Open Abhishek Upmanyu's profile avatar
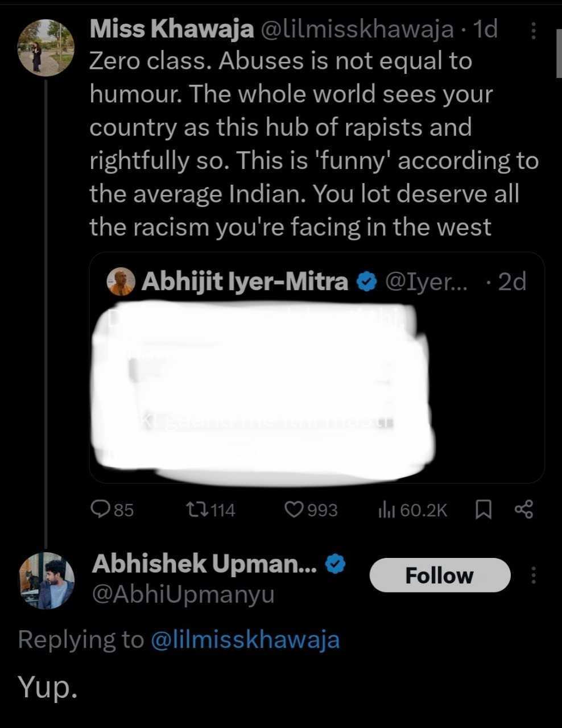Image resolution: width=562 pixels, height=728 pixels. point(46,581)
